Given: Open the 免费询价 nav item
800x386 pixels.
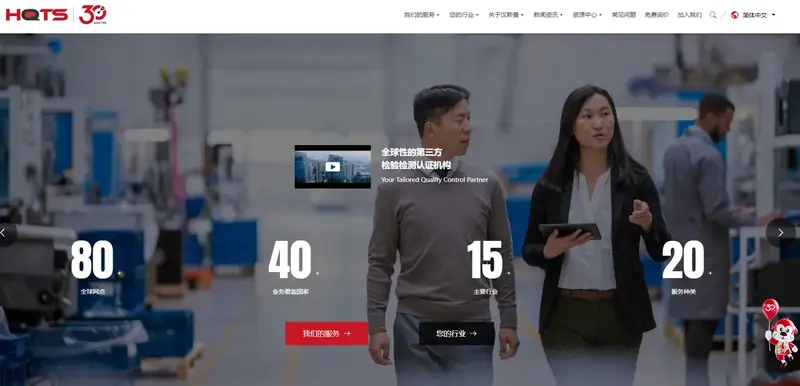Looking at the screenshot, I should tap(657, 15).
